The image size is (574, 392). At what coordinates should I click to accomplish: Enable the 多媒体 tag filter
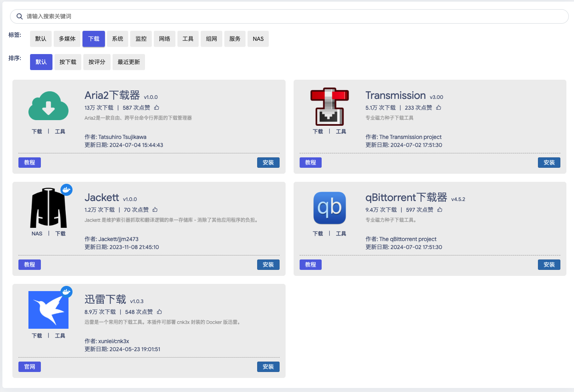tap(67, 38)
